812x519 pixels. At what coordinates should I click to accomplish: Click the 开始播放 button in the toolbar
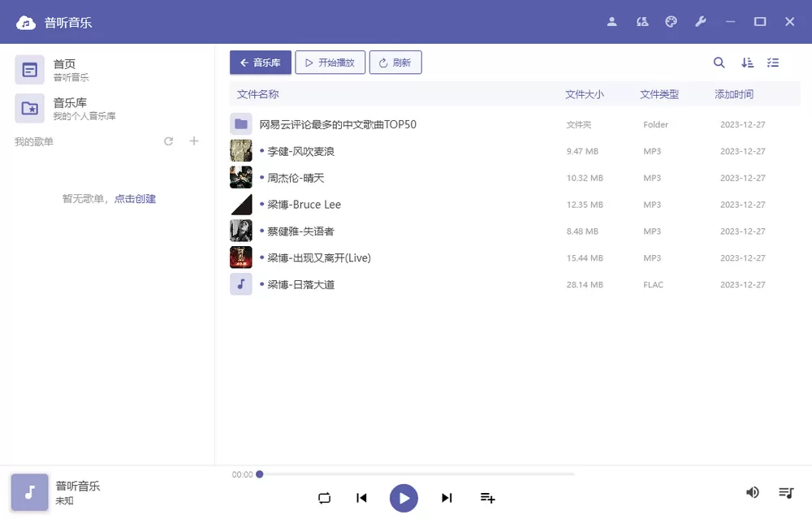(330, 62)
